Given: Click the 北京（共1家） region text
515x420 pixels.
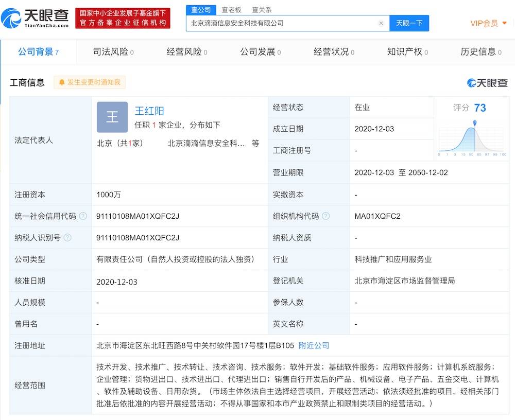Looking at the screenshot, I should pyautogui.click(x=120, y=143).
